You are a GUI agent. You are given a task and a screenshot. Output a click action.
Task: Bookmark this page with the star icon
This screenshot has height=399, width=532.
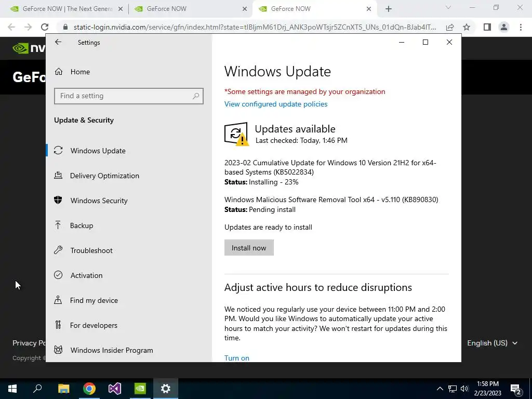tap(467, 27)
